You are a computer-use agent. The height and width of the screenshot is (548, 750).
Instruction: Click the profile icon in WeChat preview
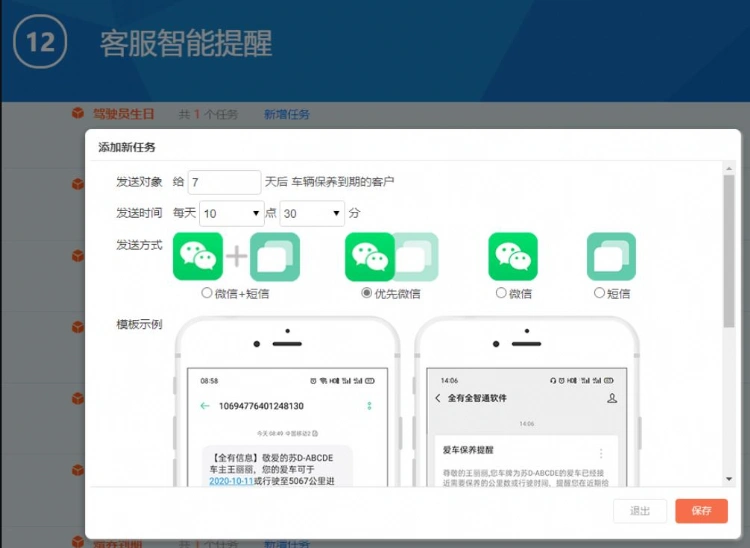tap(612, 398)
